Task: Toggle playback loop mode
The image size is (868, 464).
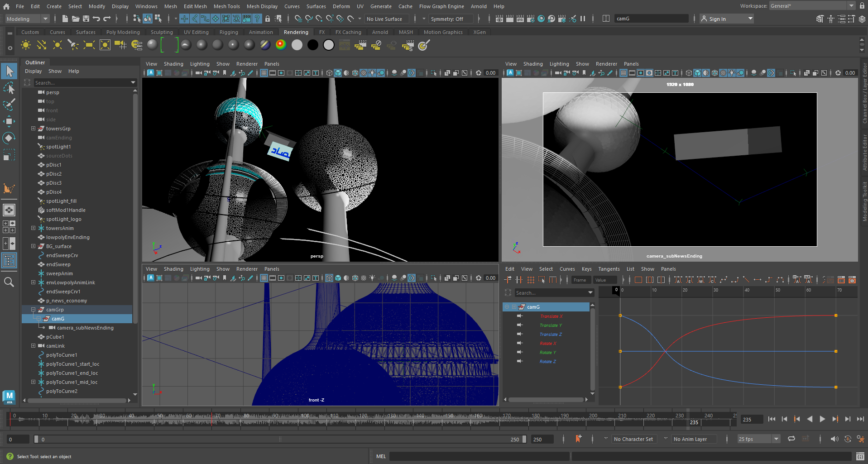Action: [791, 439]
